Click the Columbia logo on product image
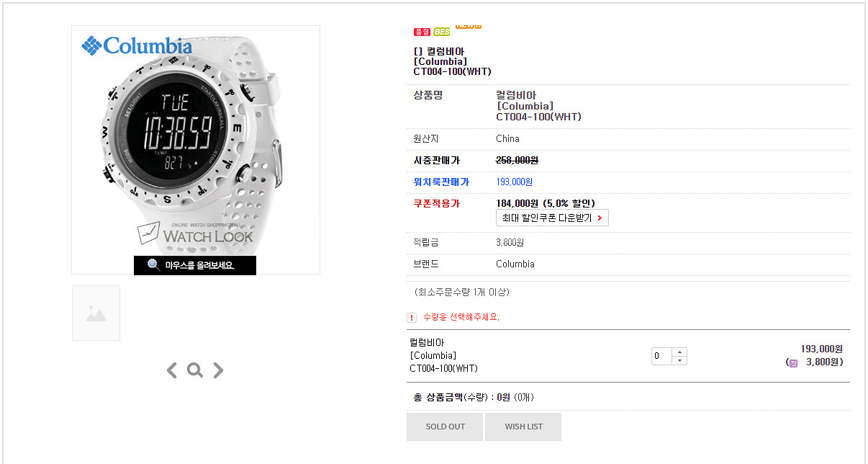This screenshot has height=464, width=868. pos(137,45)
